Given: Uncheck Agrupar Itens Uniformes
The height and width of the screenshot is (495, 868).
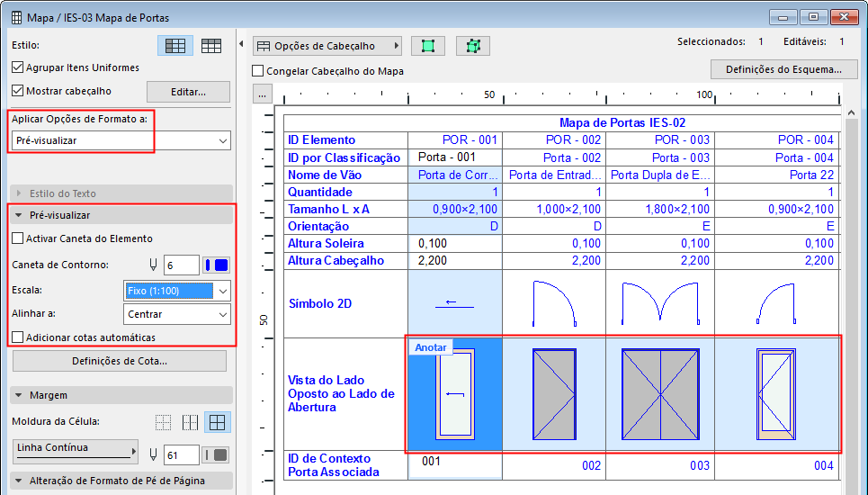Looking at the screenshot, I should point(18,67).
